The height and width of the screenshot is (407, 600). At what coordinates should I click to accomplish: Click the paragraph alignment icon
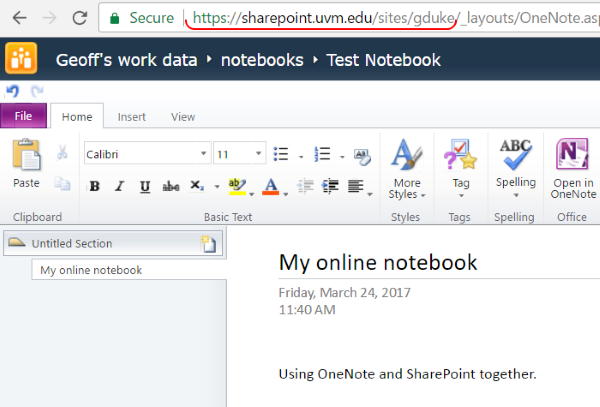coord(355,186)
